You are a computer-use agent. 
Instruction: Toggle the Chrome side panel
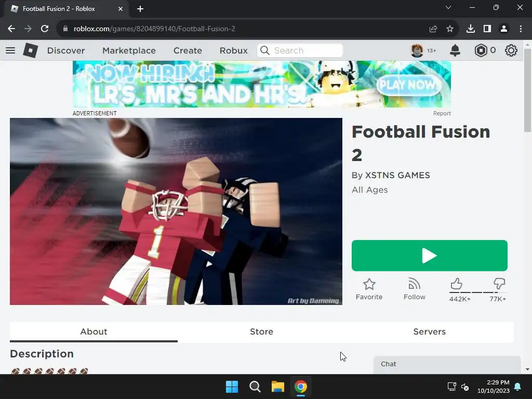(x=487, y=29)
